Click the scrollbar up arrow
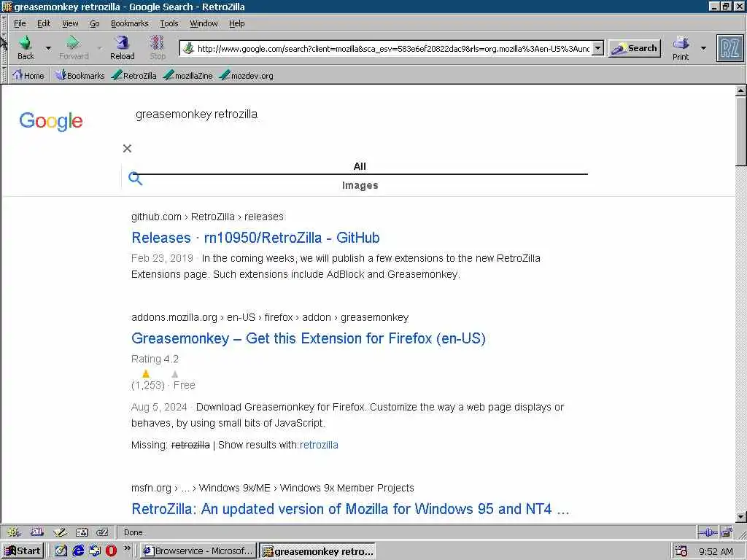Viewport: 747px width, 560px height. click(x=741, y=90)
